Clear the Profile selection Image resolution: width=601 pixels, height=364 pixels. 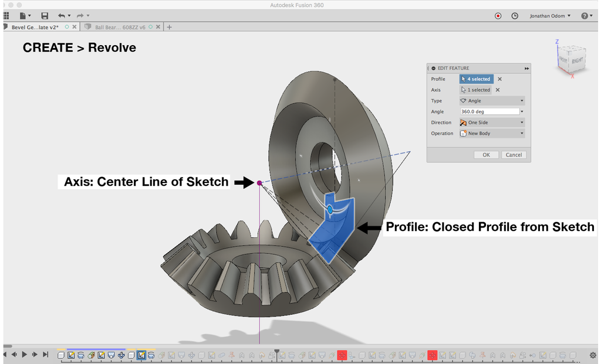tap(499, 79)
